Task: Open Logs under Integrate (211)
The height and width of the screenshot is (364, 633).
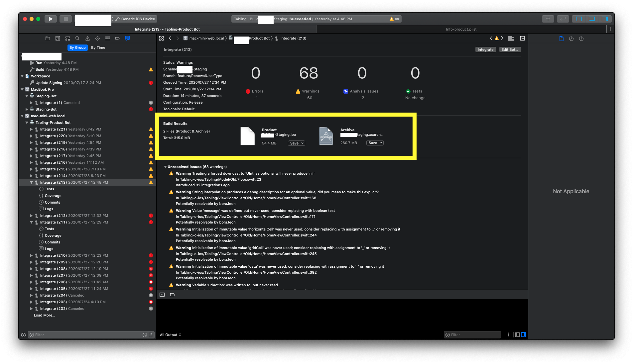Action: tap(49, 249)
